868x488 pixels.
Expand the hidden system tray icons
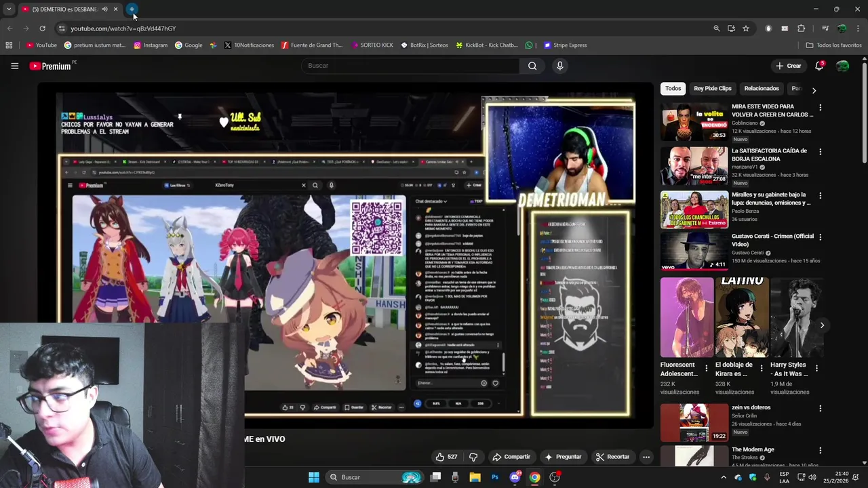point(723,477)
